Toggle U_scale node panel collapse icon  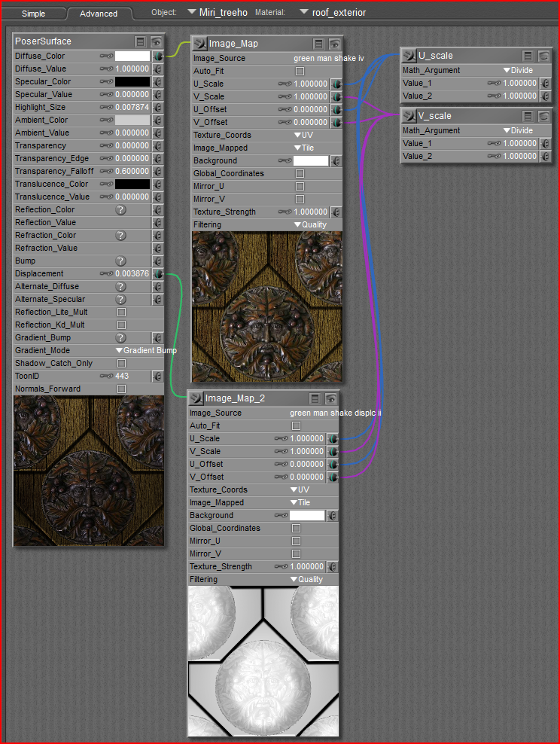(x=528, y=56)
